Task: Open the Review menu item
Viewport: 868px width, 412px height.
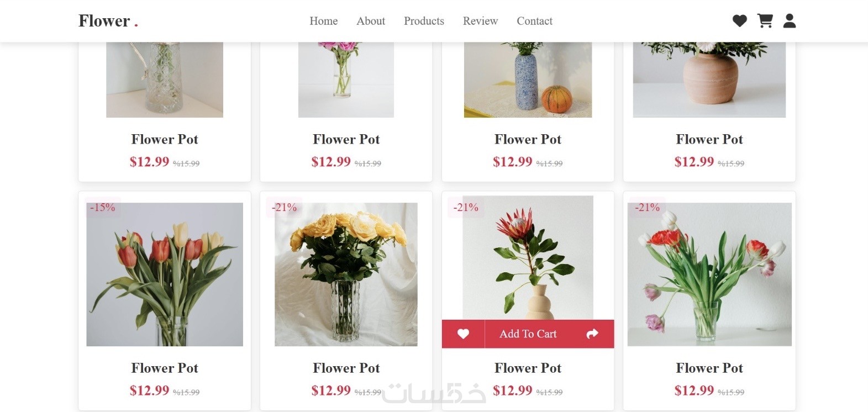Action: tap(480, 21)
